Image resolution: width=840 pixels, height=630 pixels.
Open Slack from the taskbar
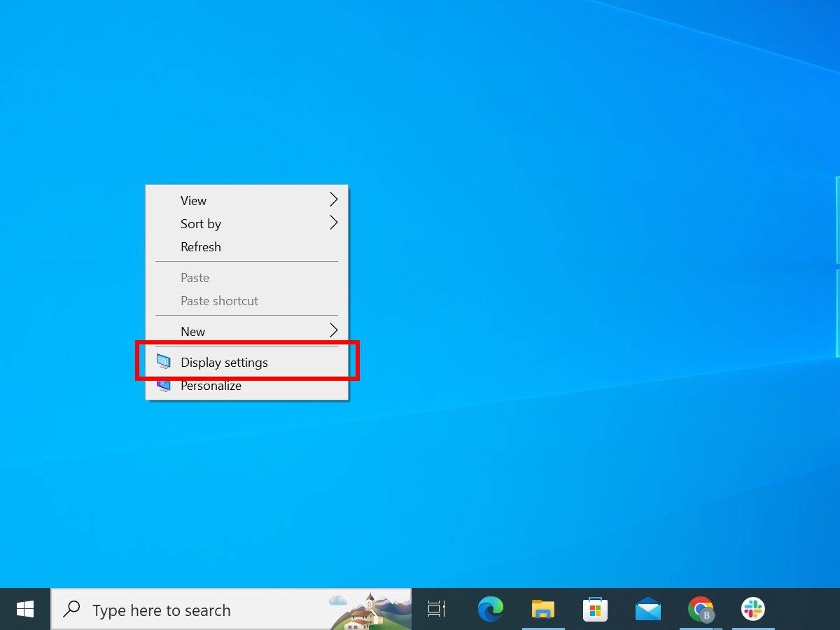coord(752,609)
